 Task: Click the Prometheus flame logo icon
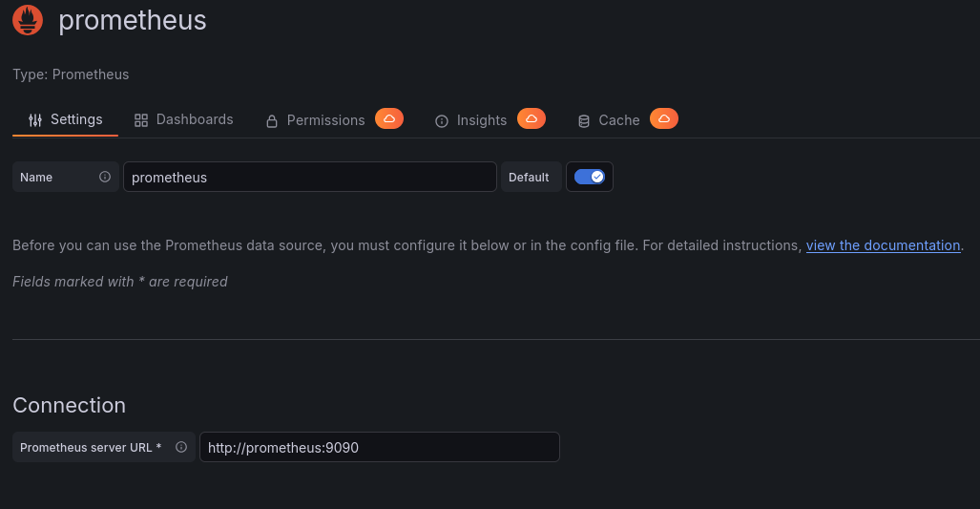pyautogui.click(x=28, y=20)
